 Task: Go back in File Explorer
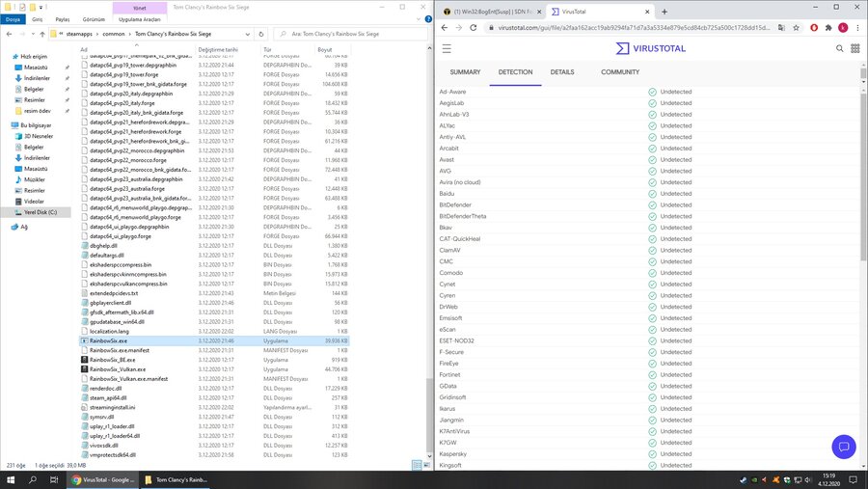9,35
